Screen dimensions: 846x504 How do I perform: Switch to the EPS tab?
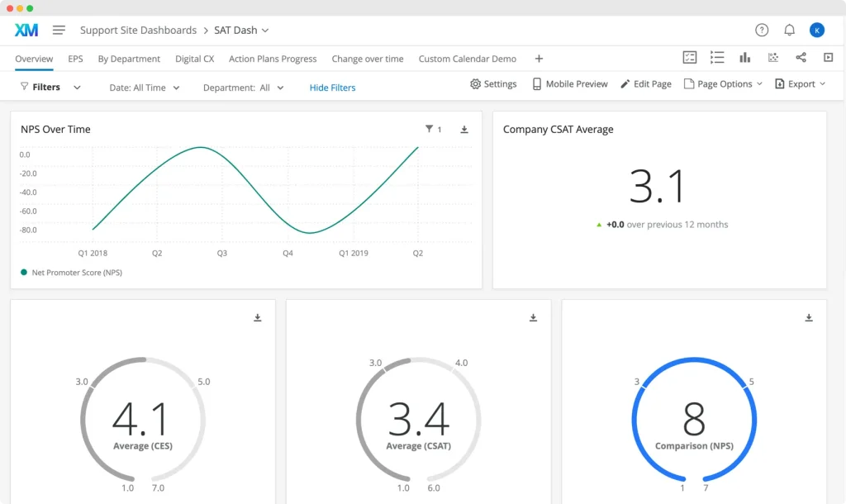[x=75, y=59]
